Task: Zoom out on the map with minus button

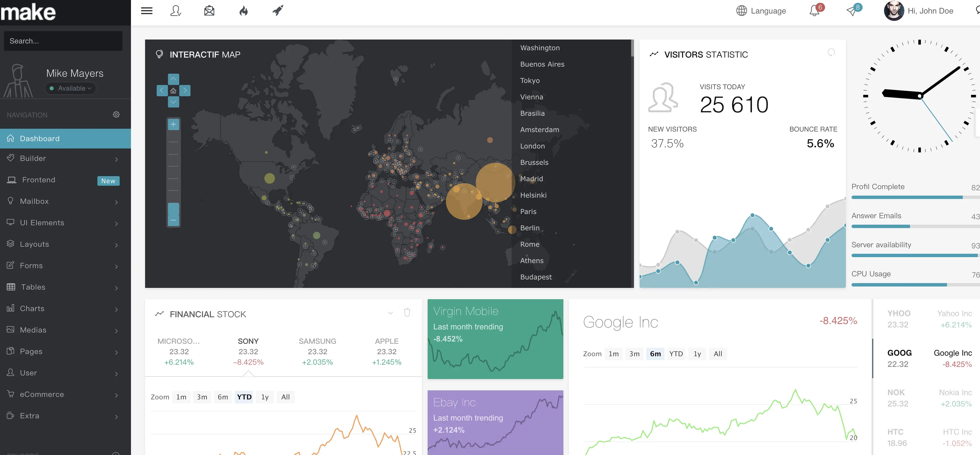Action: (x=174, y=221)
